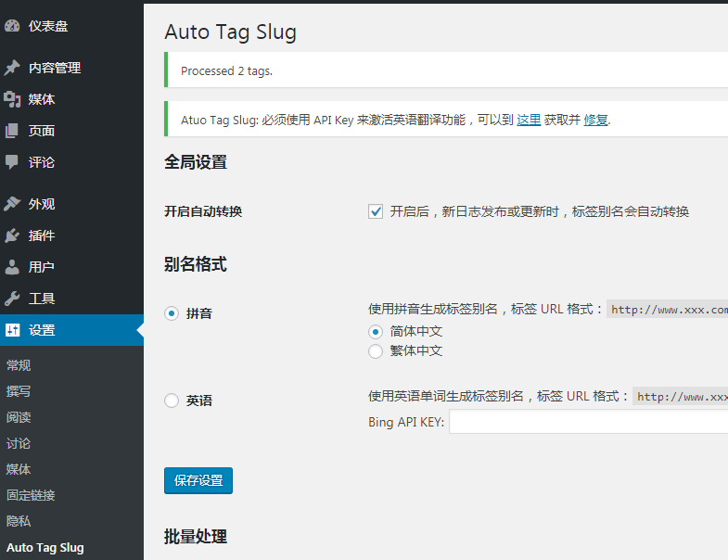Select the 拼音 slug format radio button
The height and width of the screenshot is (560, 728).
tap(172, 313)
